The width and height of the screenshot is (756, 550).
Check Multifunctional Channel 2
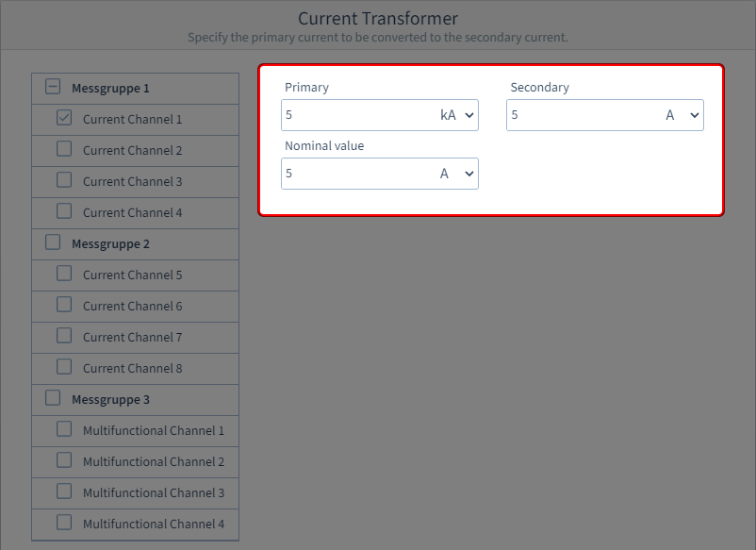coord(63,461)
